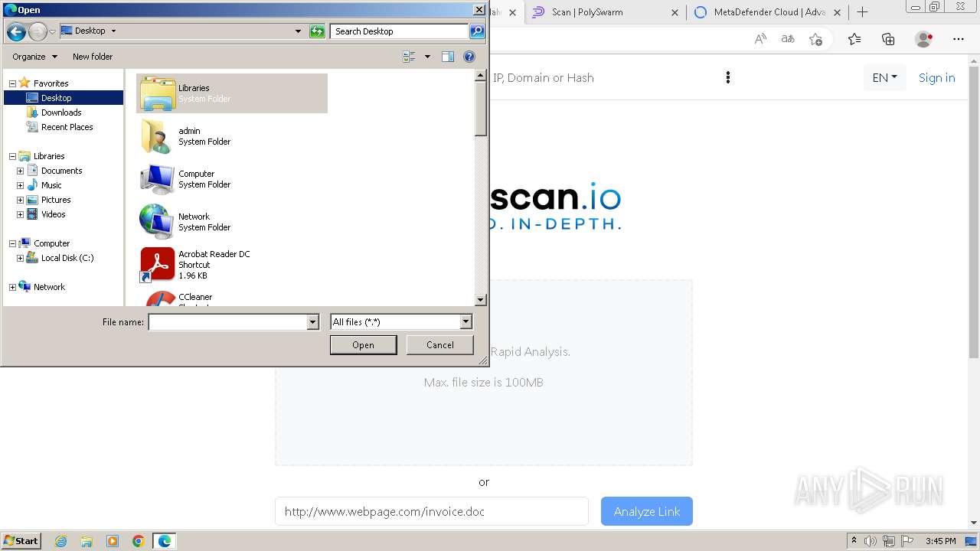Switch to the MetaDefender Cloud tab

click(x=769, y=12)
